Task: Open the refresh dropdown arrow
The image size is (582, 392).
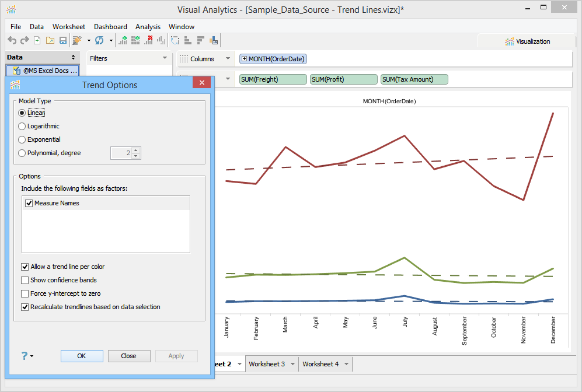Action: pos(111,40)
